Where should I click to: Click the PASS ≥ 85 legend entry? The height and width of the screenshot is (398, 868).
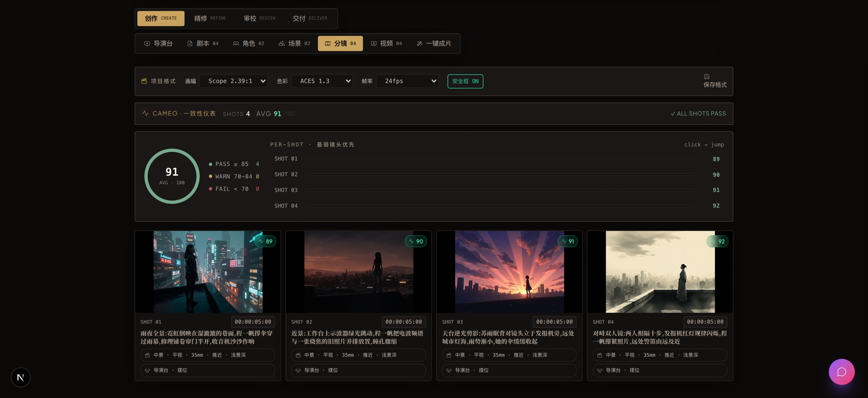234,164
